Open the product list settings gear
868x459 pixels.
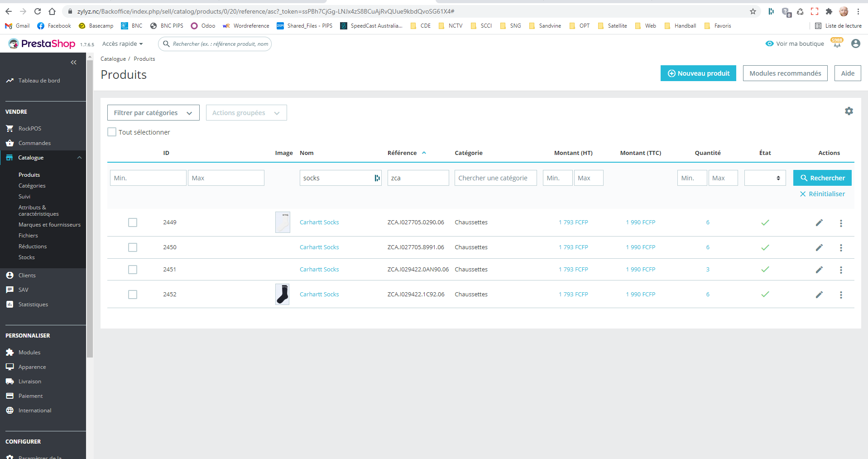(x=849, y=111)
